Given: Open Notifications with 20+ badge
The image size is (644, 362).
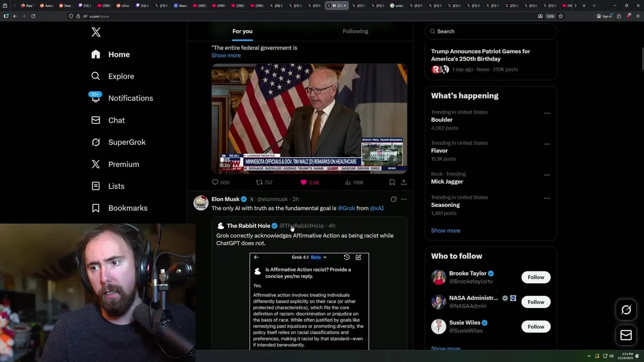Looking at the screenshot, I should 122,98.
